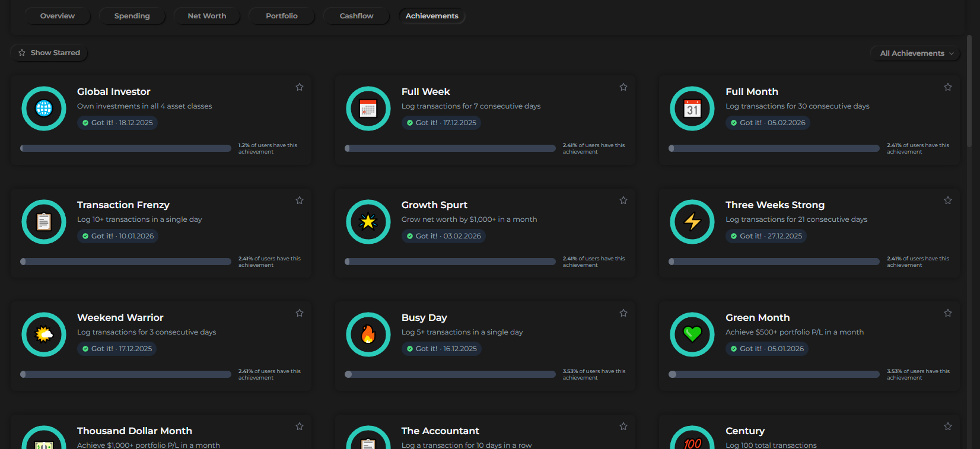Star the Full Month achievement
The width and height of the screenshot is (980, 449).
tap(948, 87)
